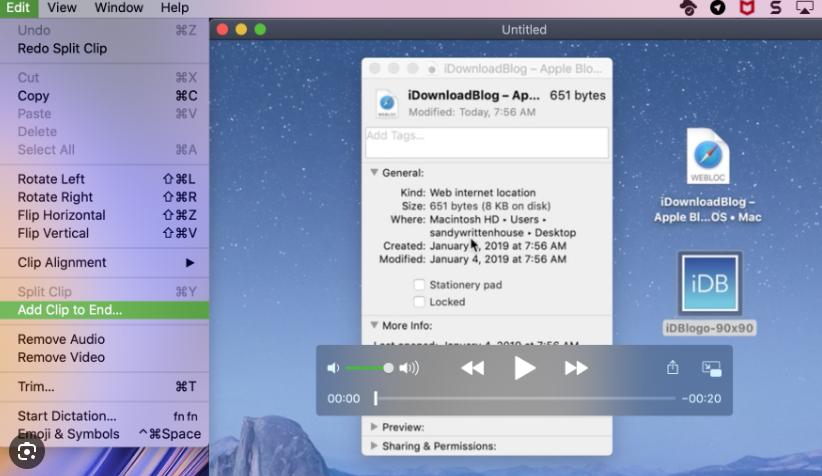This screenshot has height=476, width=822.
Task: Click the playback timeline scrubber bar
Action: 526,398
